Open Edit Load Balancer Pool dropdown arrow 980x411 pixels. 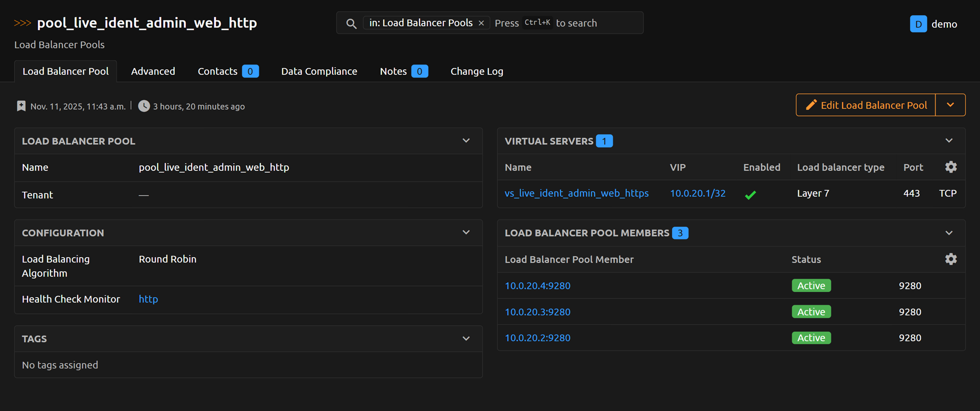[x=950, y=105]
